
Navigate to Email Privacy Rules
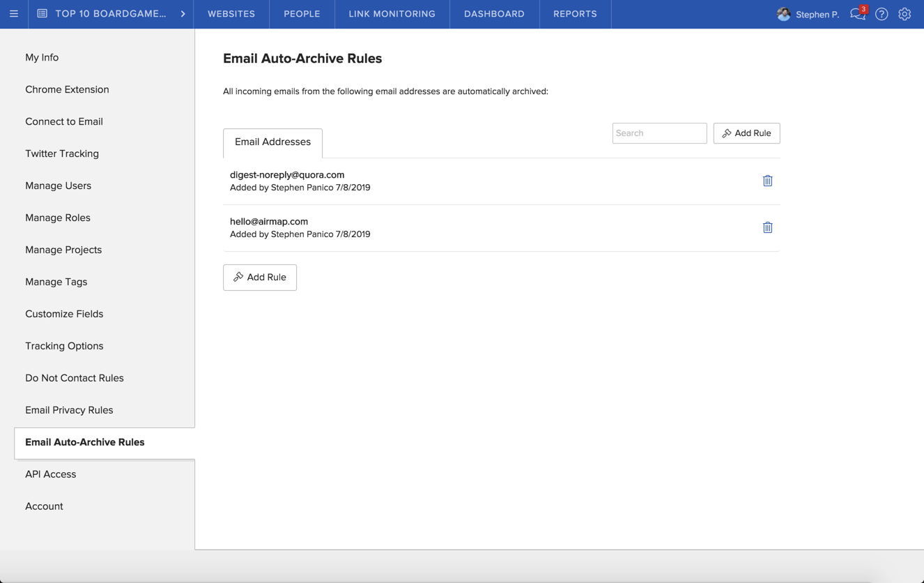point(69,410)
